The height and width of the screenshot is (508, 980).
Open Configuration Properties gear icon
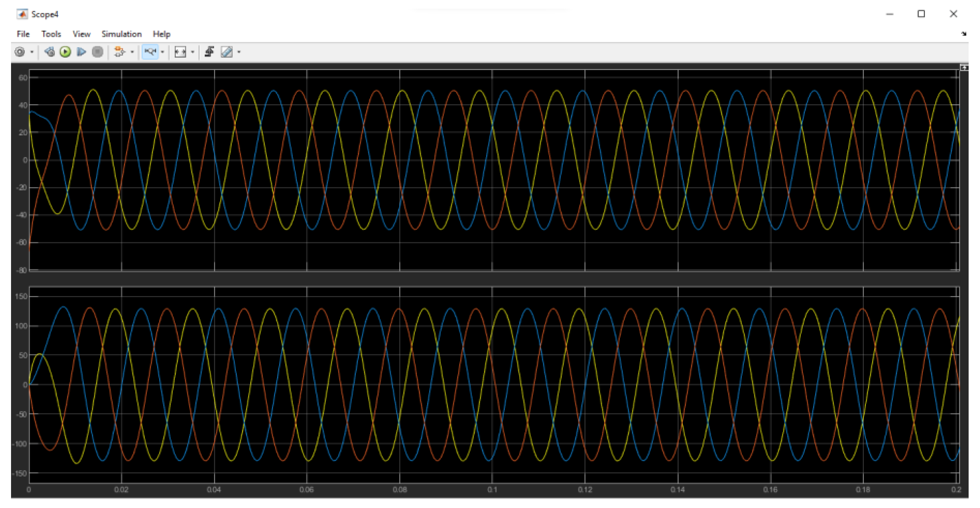20,52
